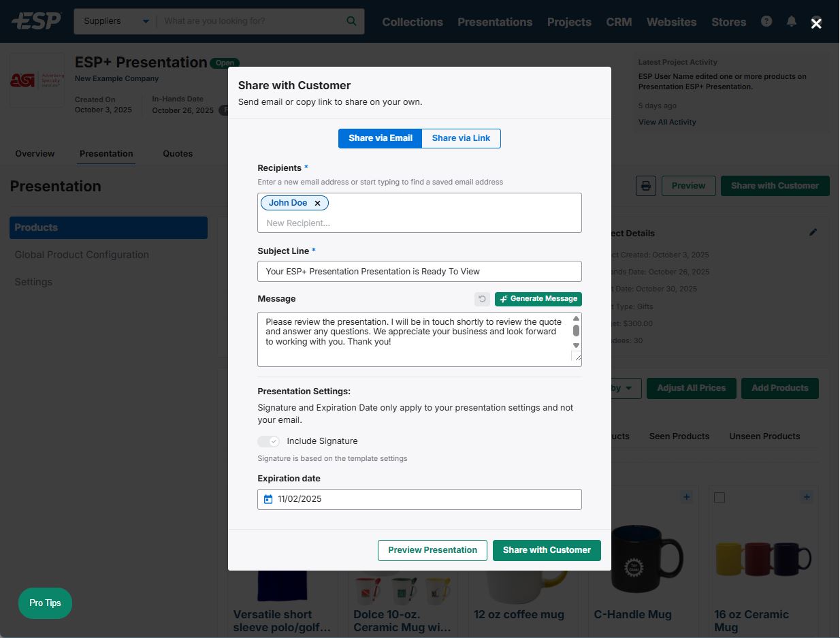Click the Preview Presentation button

432,550
